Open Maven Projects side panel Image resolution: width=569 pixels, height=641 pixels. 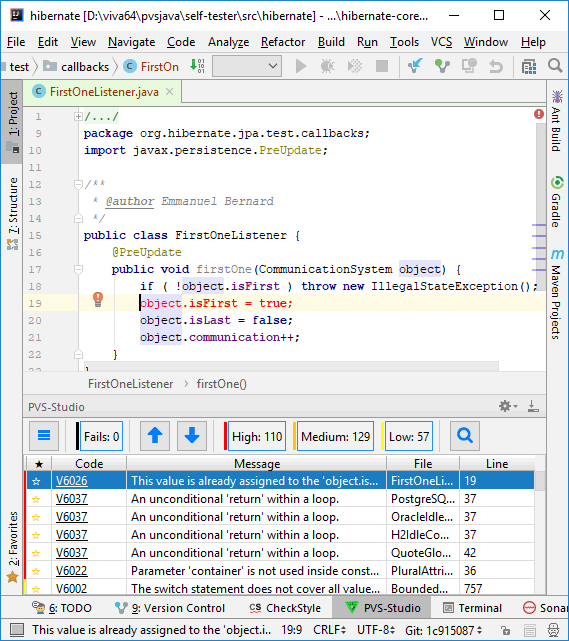(x=556, y=294)
